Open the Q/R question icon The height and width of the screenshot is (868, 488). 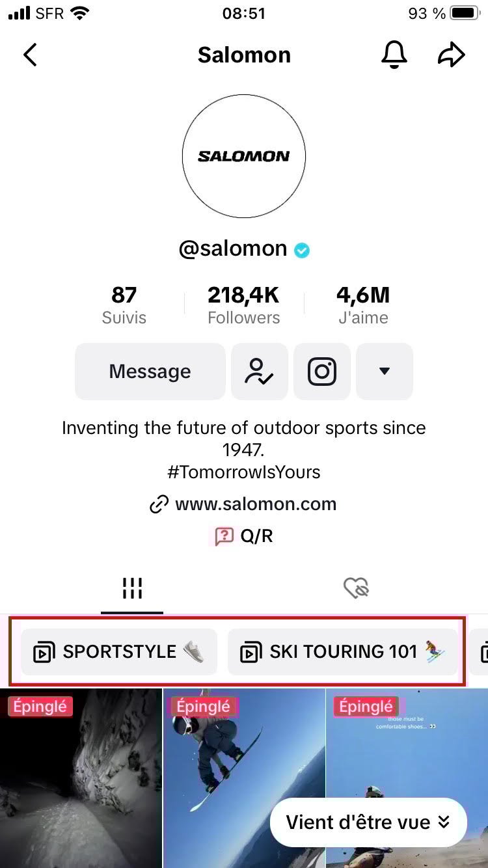(224, 536)
